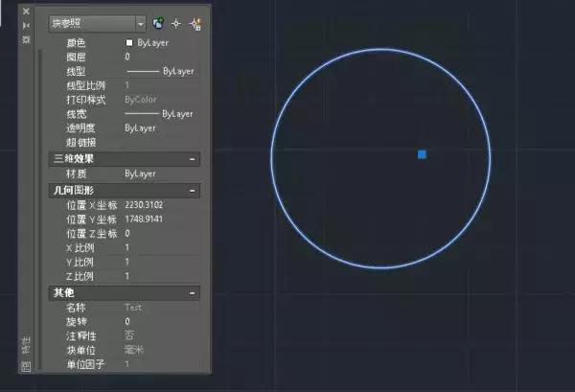Click the blue grip square inside the circle
The image size is (575, 392).
(x=422, y=154)
